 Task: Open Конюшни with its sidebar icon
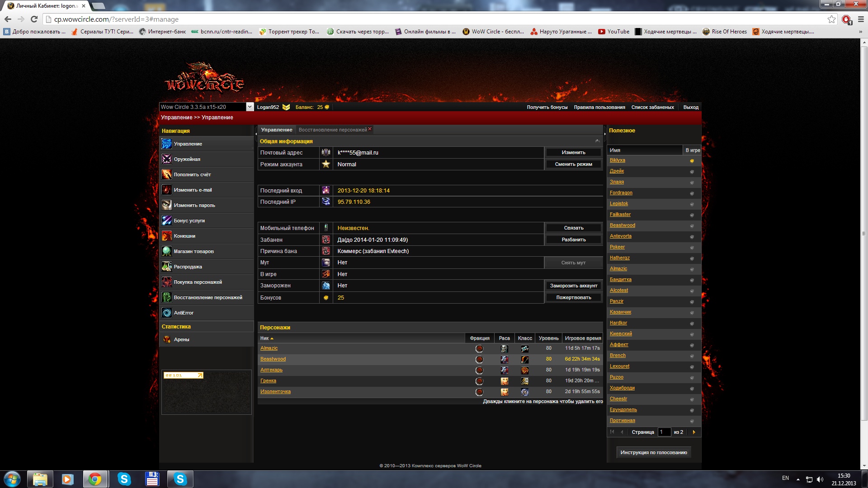(166, 236)
